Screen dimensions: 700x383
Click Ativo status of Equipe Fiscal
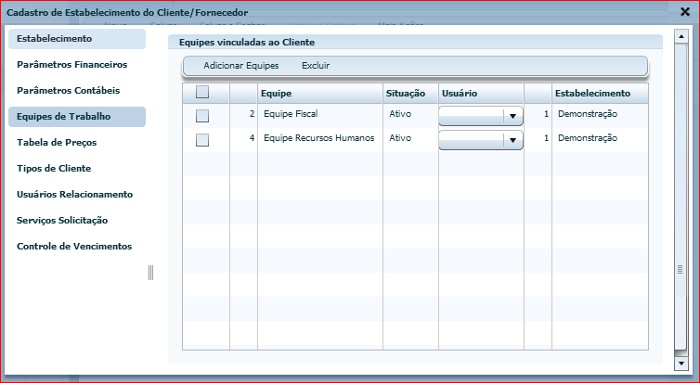coord(400,114)
